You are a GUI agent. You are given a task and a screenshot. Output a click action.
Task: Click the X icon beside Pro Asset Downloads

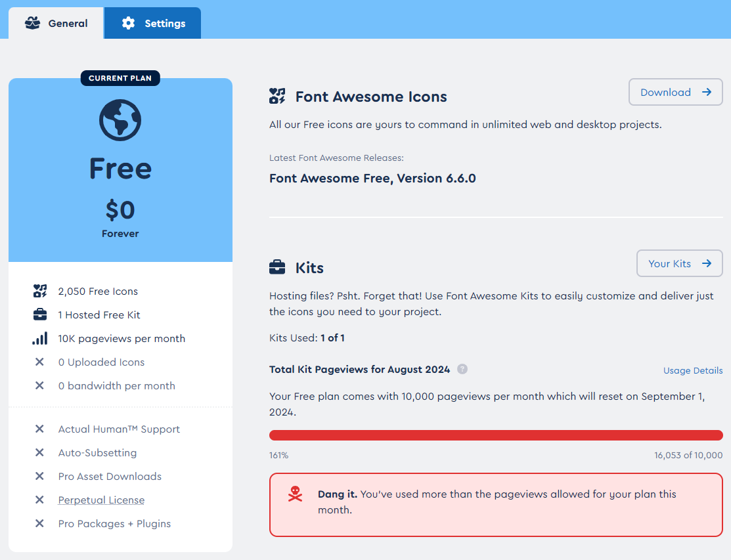coord(39,476)
